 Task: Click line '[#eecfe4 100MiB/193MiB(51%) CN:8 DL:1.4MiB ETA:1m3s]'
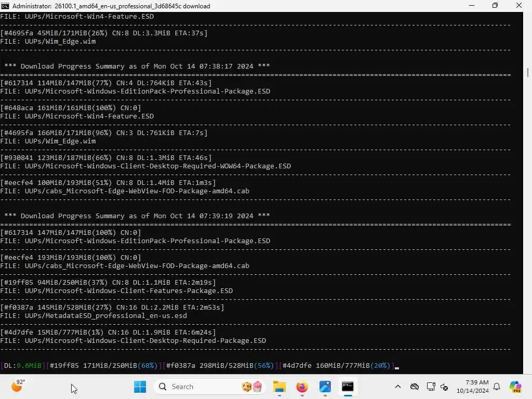[x=108, y=182]
